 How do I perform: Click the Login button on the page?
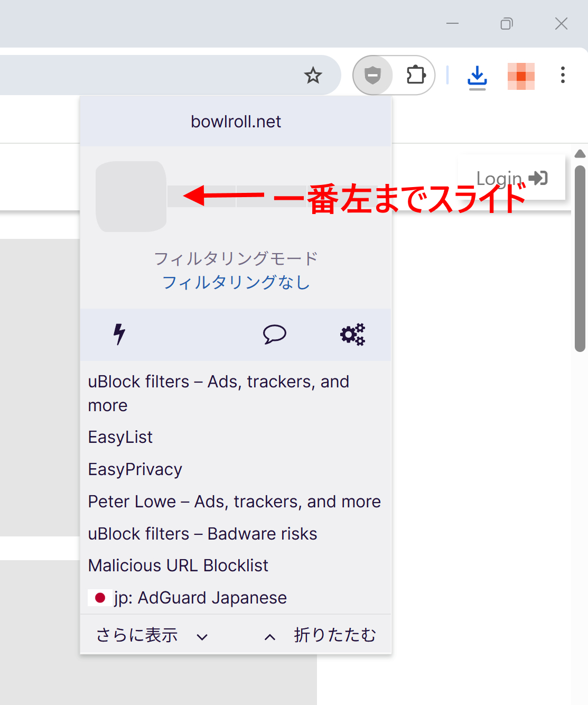point(511,178)
